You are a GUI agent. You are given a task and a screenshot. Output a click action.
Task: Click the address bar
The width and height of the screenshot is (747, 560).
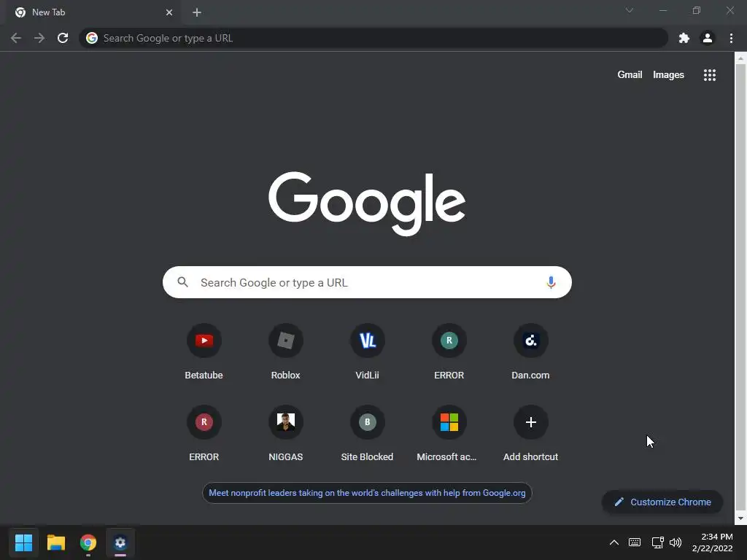tap(373, 38)
